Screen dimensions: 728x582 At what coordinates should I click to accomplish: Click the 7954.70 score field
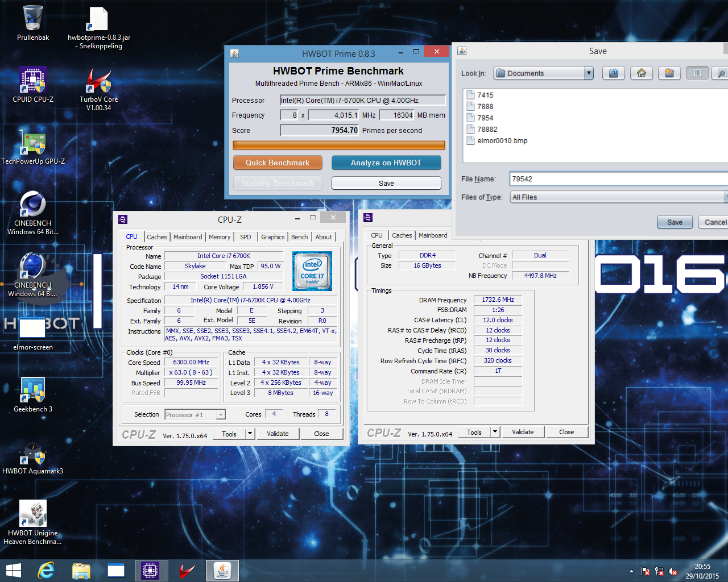pyautogui.click(x=320, y=130)
